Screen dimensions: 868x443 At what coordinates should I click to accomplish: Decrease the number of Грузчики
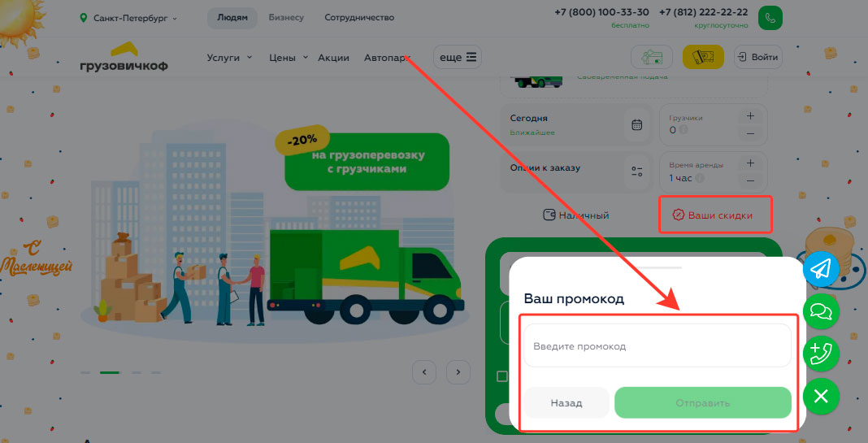pos(750,133)
